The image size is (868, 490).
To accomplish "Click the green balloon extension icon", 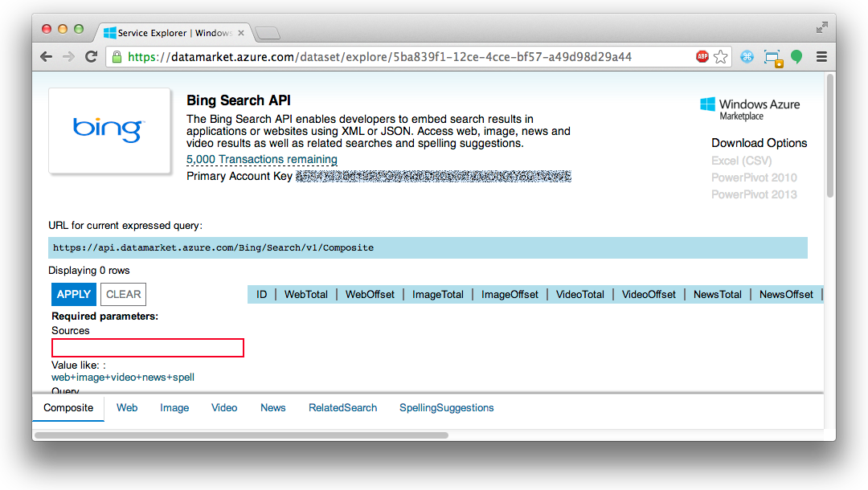I will click(796, 56).
